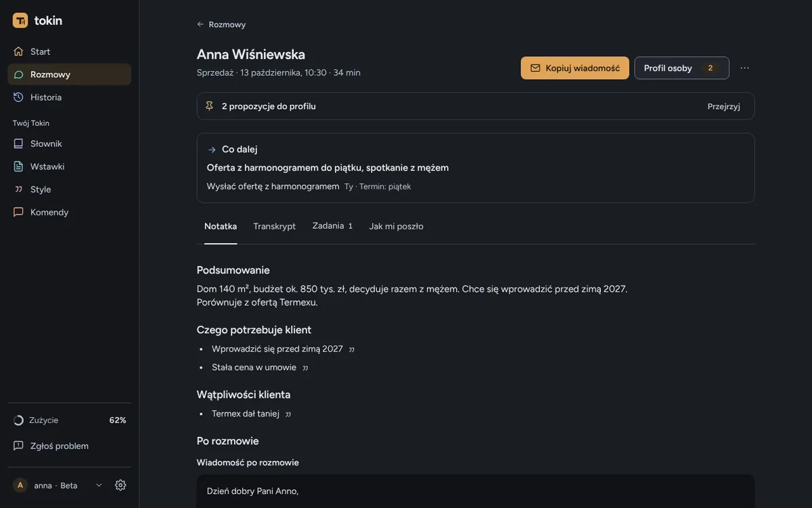
Task: Click the task Wysłać ofertę z harmonogramem
Action: click(273, 186)
